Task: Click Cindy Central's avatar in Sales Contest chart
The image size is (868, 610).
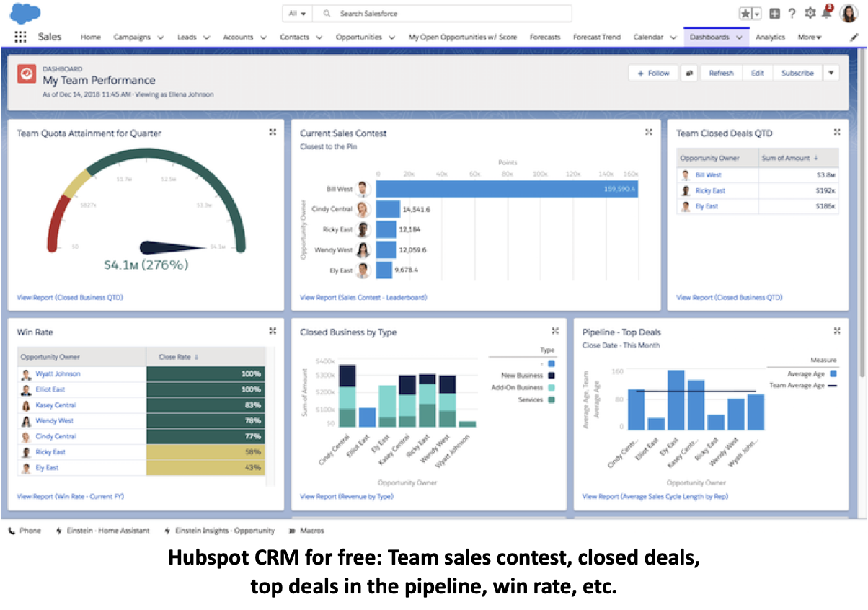Action: 363,210
